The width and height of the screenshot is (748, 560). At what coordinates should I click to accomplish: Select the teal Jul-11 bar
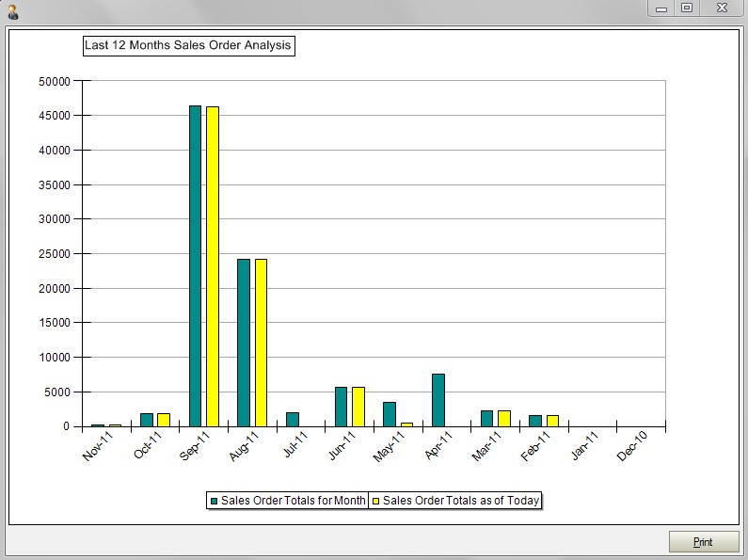click(292, 419)
